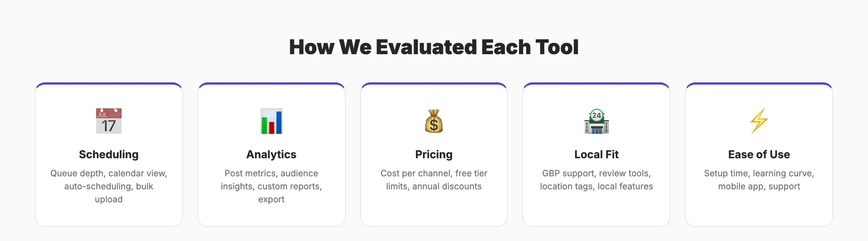Select the Pricing card heading
868x241 pixels.
point(434,154)
